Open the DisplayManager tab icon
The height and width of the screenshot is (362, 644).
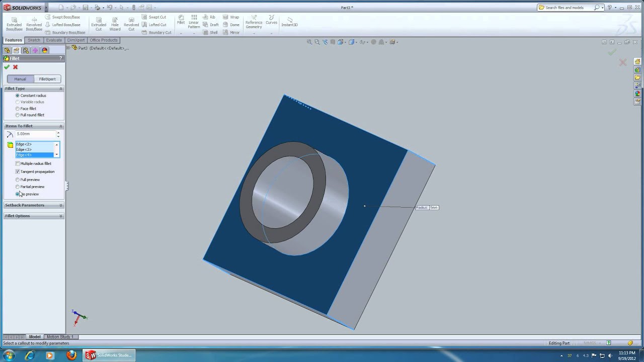[x=44, y=50]
